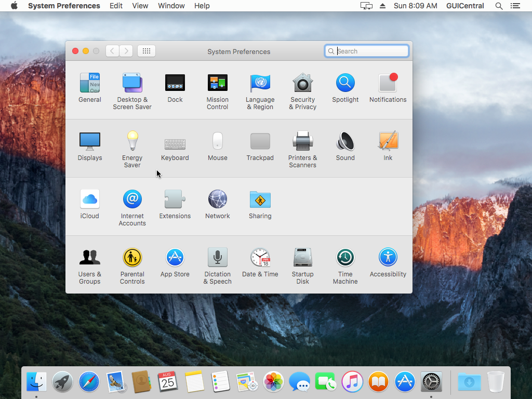Open the Dock preferences pane
Image resolution: width=532 pixels, height=399 pixels.
[175, 87]
